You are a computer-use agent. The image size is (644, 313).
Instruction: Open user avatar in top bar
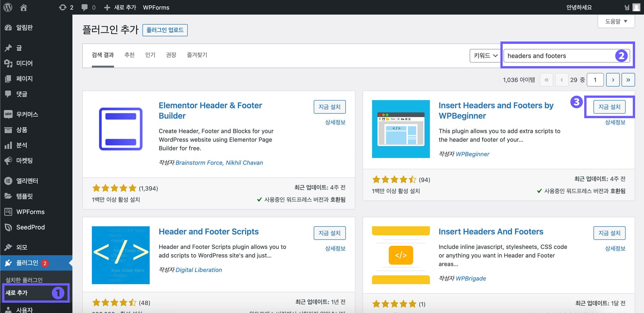coord(636,7)
